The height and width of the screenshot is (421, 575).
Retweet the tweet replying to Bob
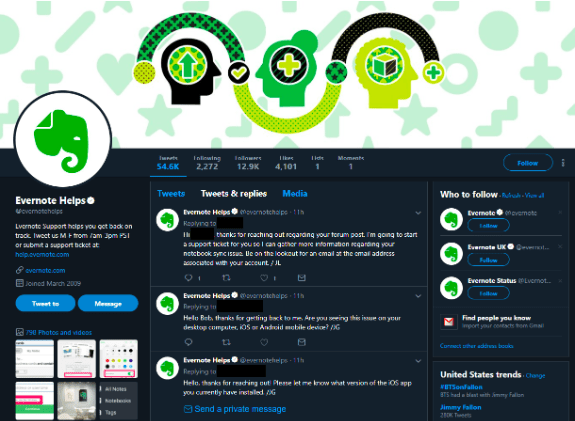226,342
